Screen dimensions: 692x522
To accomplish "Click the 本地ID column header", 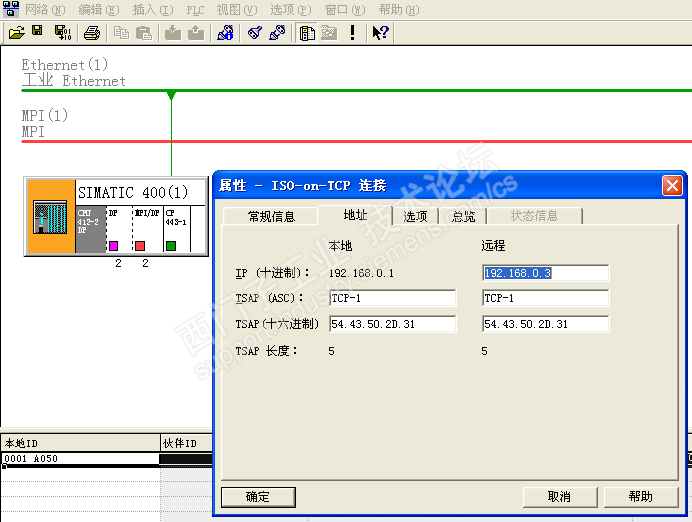I will pos(80,443).
